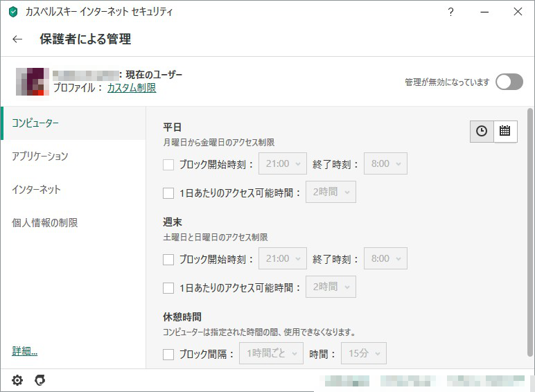This screenshot has height=392, width=535.
Task: Open help via the question mark icon
Action: tap(450, 12)
